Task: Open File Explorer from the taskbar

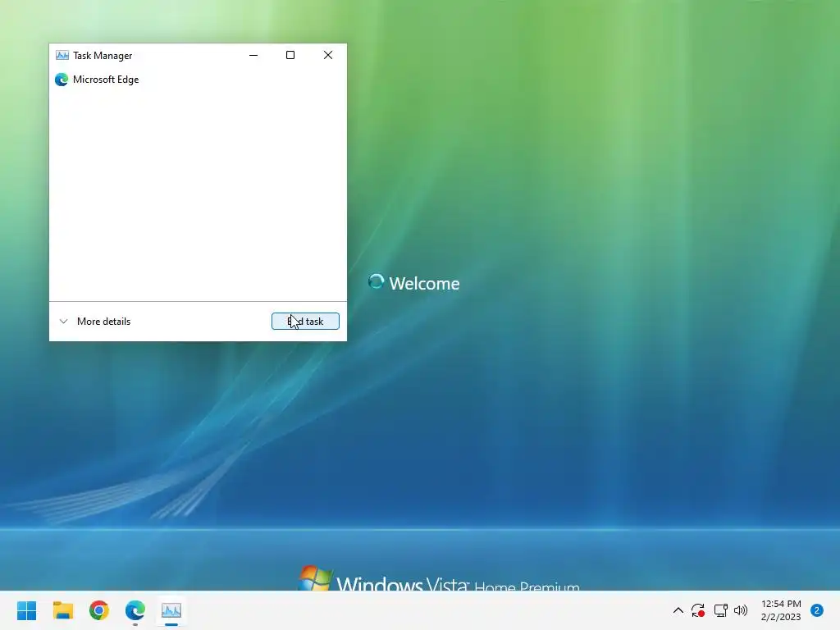Action: click(x=63, y=610)
